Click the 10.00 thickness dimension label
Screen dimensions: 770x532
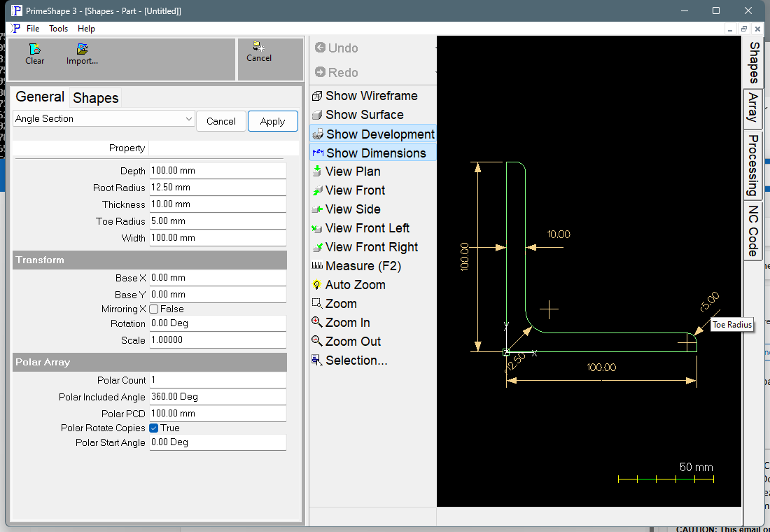tap(559, 234)
